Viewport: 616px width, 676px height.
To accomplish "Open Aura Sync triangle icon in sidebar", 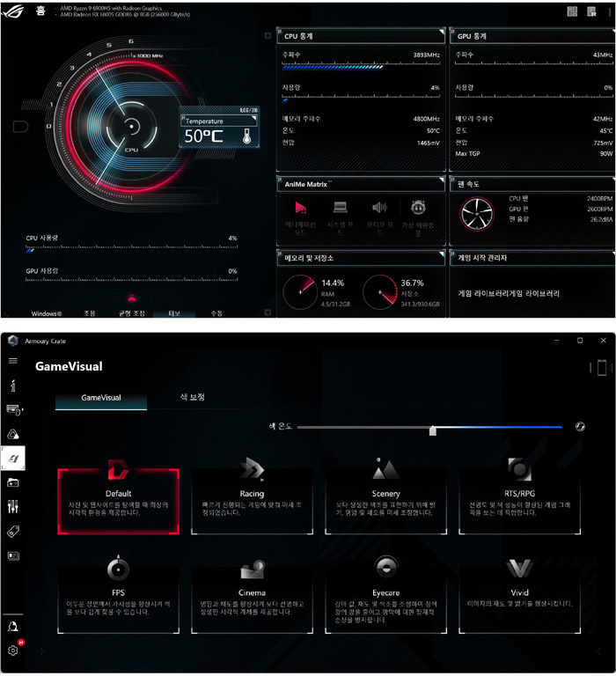I will [x=13, y=434].
